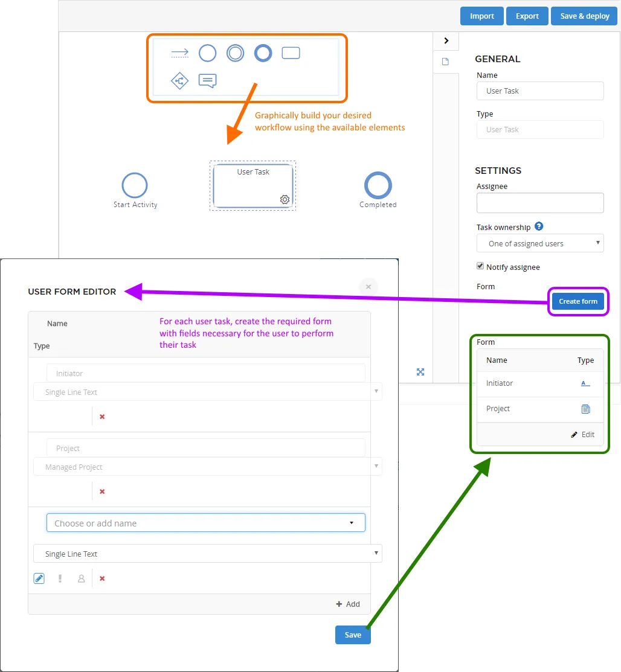Remove the new field row with red x
This screenshot has height=672, width=621.
(102, 578)
